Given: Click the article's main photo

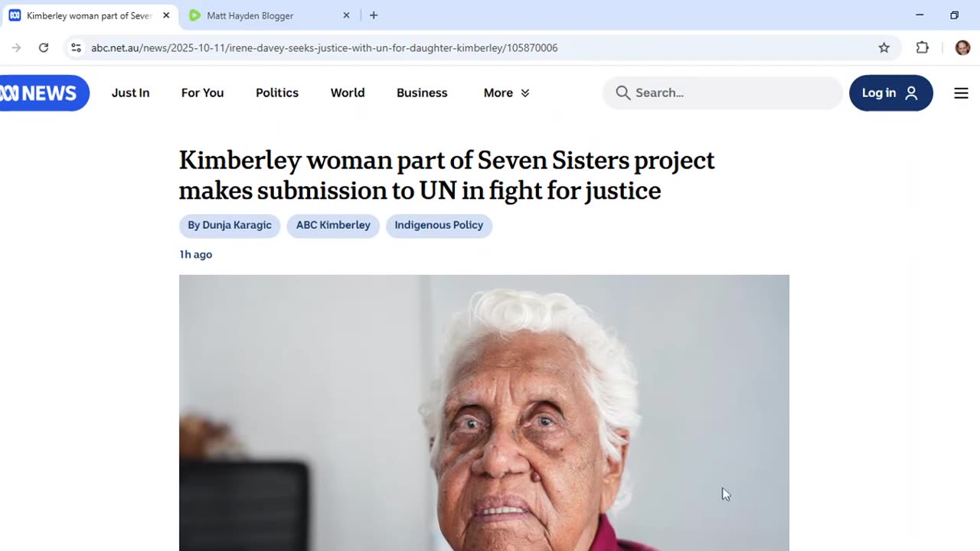Looking at the screenshot, I should coord(484,412).
